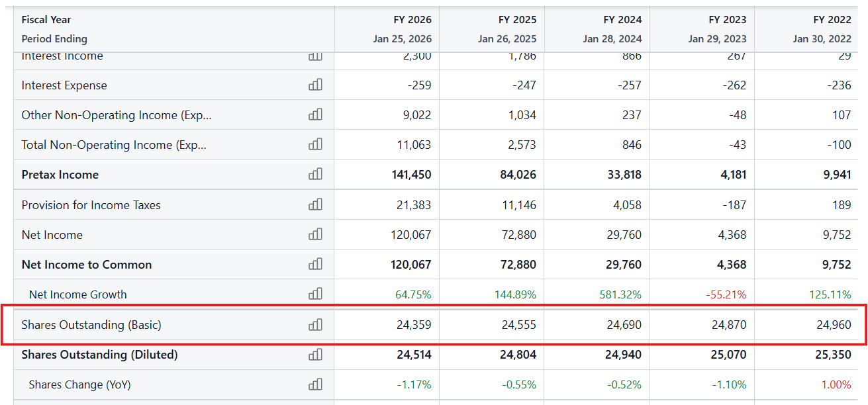Select the chart icon for Net Income

315,234
